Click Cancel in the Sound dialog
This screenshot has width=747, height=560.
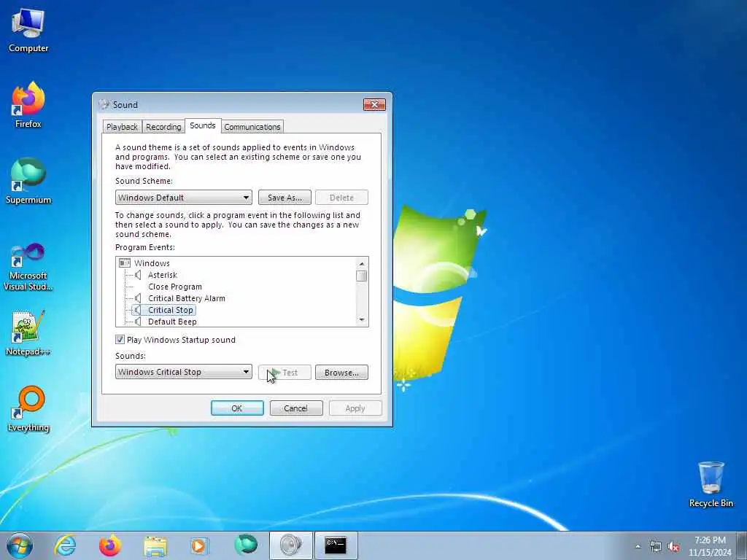[x=296, y=408]
